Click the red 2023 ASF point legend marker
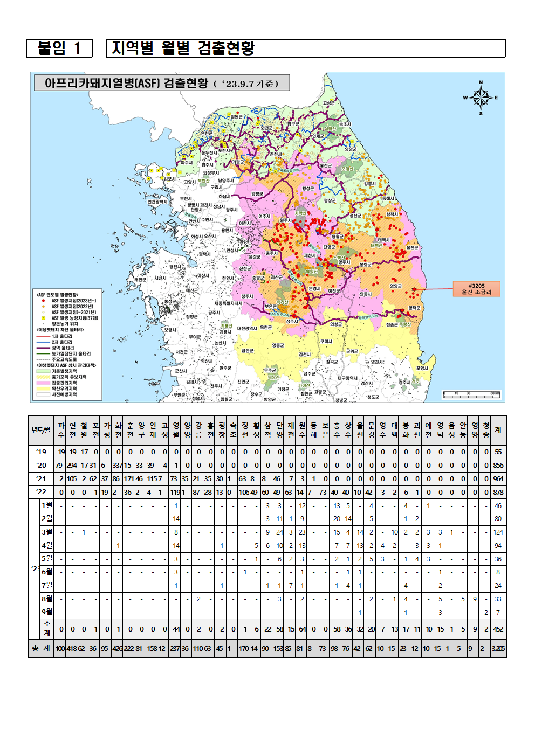This screenshot has width=535, height=756. [43, 301]
